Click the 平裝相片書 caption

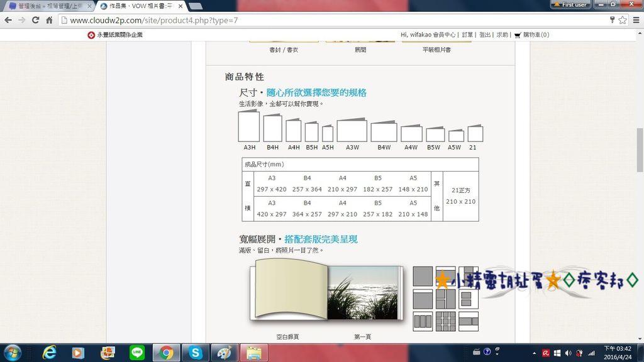coord(436,50)
